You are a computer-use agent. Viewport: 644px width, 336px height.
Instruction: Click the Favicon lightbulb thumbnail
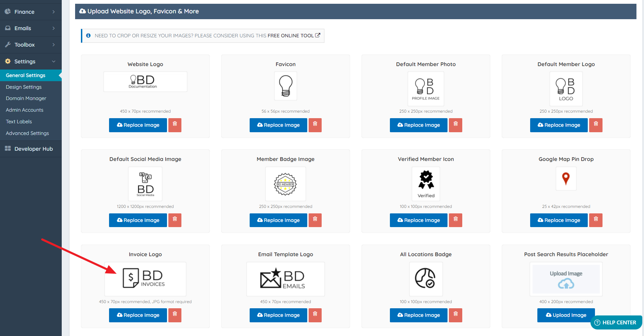point(286,86)
